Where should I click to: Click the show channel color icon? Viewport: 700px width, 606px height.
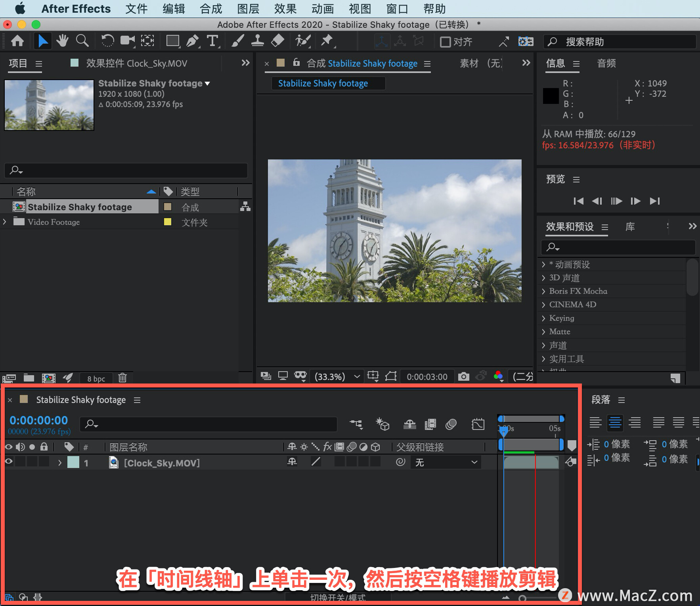click(499, 376)
